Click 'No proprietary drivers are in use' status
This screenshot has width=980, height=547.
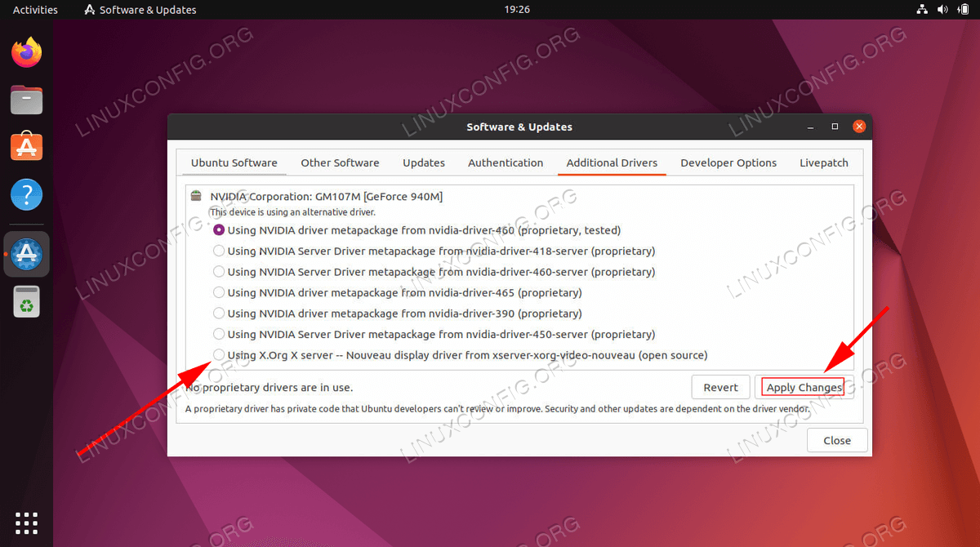click(269, 388)
